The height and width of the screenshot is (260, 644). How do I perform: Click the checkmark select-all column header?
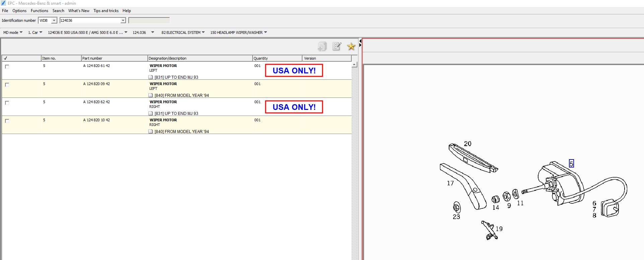[21, 58]
